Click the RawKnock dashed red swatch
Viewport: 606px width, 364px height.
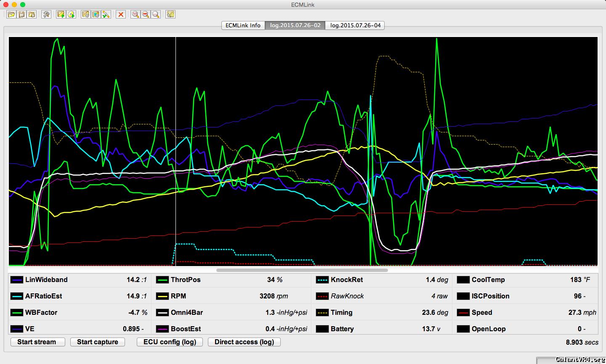(322, 296)
